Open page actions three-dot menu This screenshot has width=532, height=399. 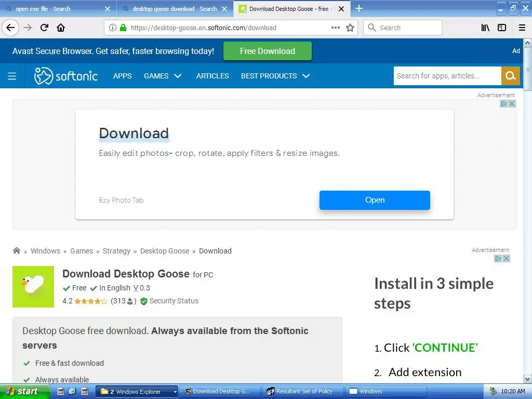pyautogui.click(x=335, y=28)
